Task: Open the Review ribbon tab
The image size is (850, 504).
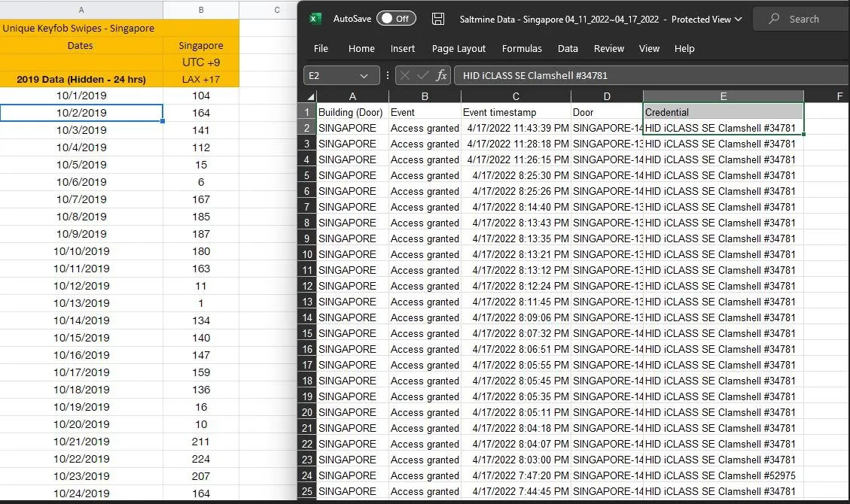Action: [609, 48]
